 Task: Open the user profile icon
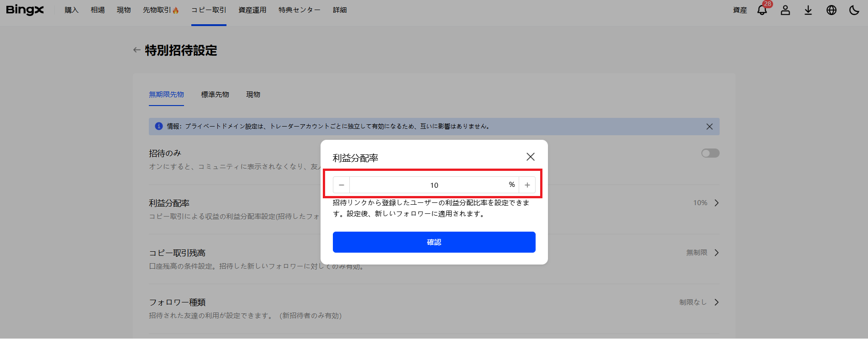[785, 10]
